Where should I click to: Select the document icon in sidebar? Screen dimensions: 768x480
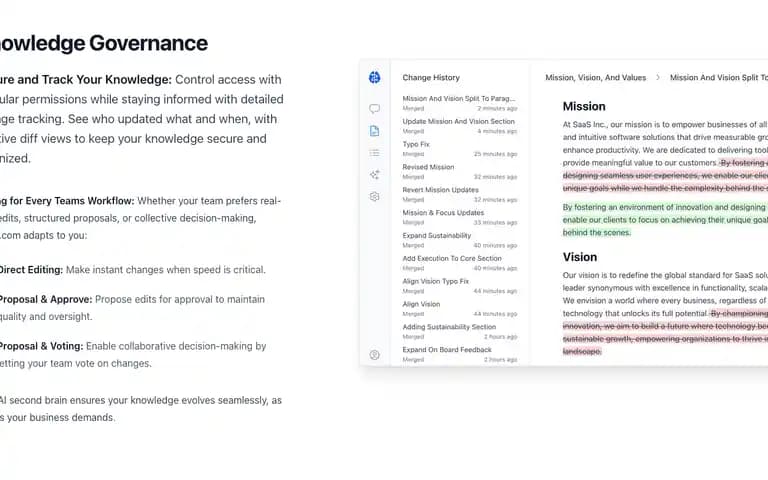[x=374, y=131]
